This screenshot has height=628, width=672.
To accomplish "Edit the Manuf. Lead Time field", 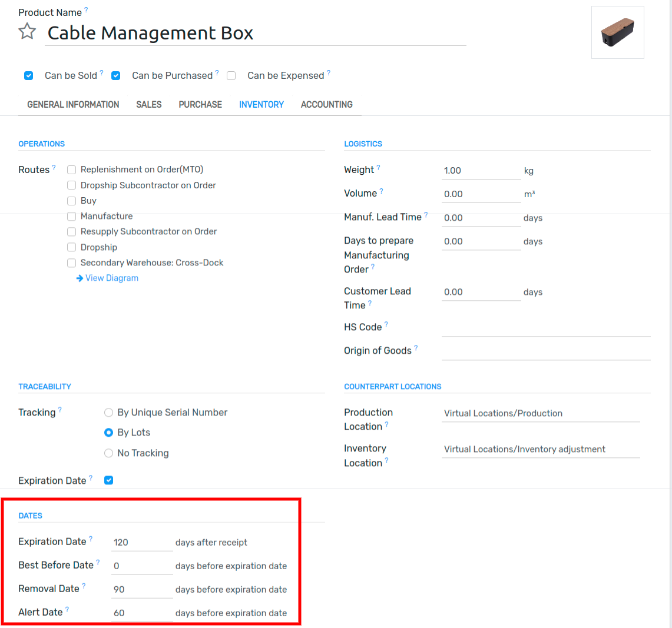I will point(481,218).
